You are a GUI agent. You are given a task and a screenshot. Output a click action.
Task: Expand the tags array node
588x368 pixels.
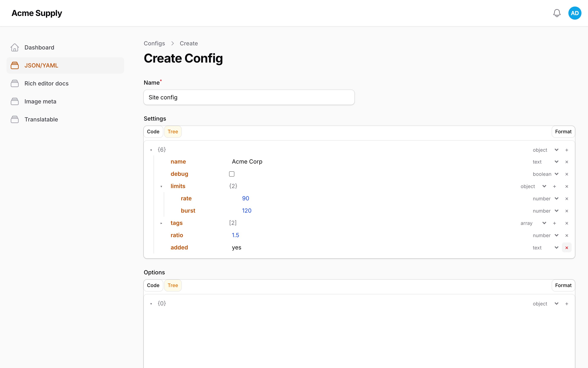pyautogui.click(x=161, y=223)
